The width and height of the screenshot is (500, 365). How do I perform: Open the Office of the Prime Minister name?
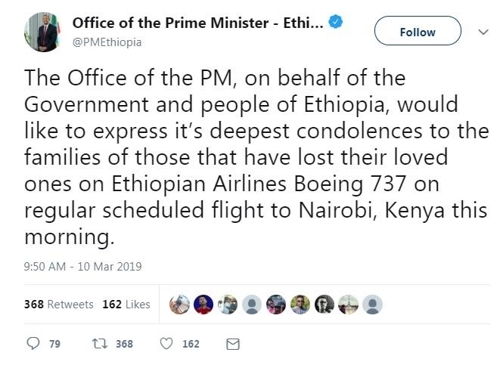(198, 23)
